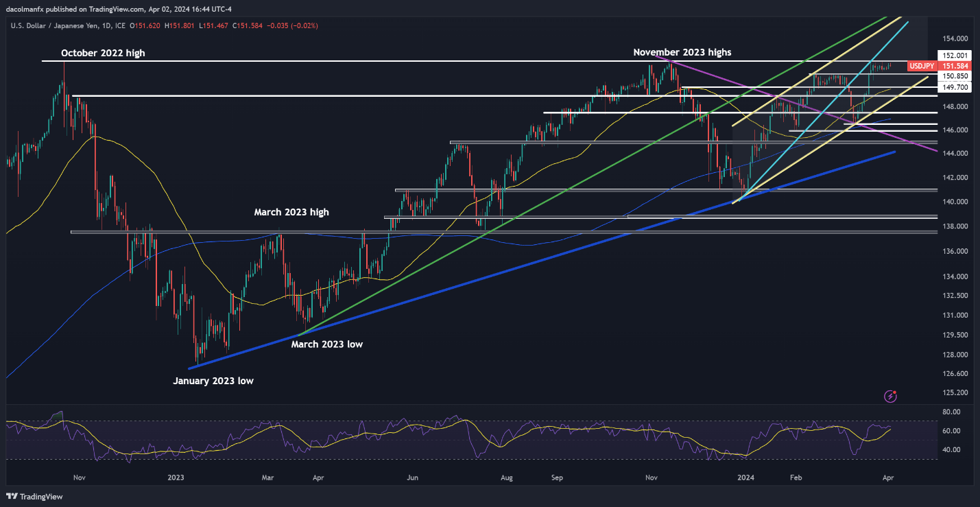The image size is (980, 507).
Task: Click the 152.001 price level label
Action: pyautogui.click(x=955, y=56)
